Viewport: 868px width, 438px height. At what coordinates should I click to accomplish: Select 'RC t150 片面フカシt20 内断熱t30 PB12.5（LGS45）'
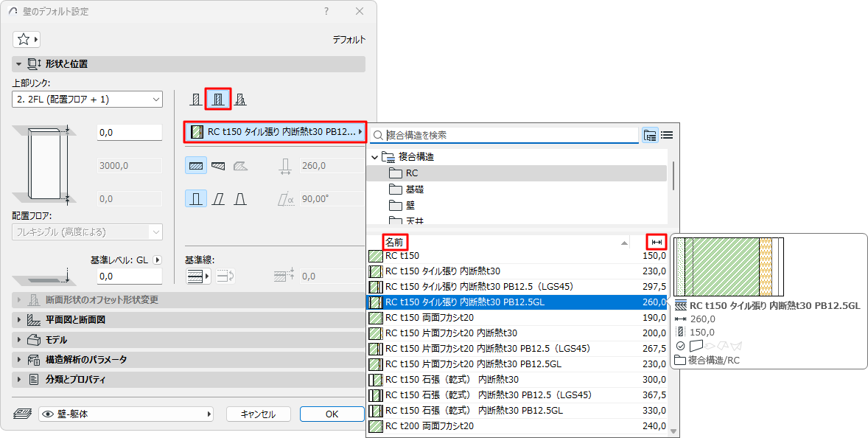(x=517, y=349)
